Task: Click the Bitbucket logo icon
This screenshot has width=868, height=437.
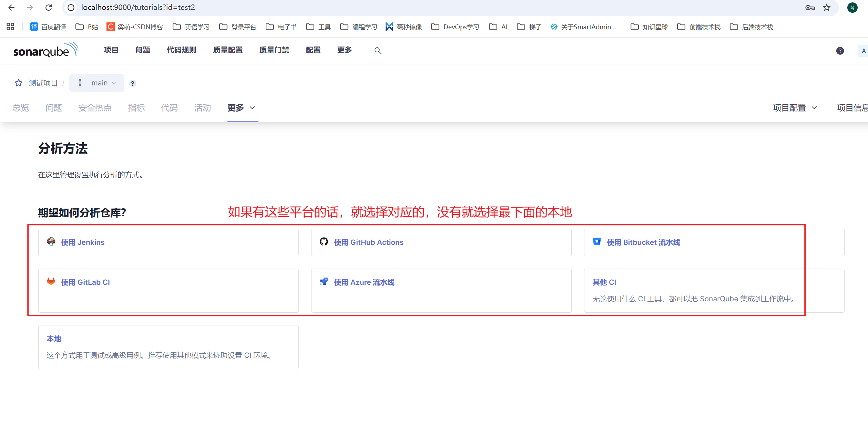Action: 597,242
